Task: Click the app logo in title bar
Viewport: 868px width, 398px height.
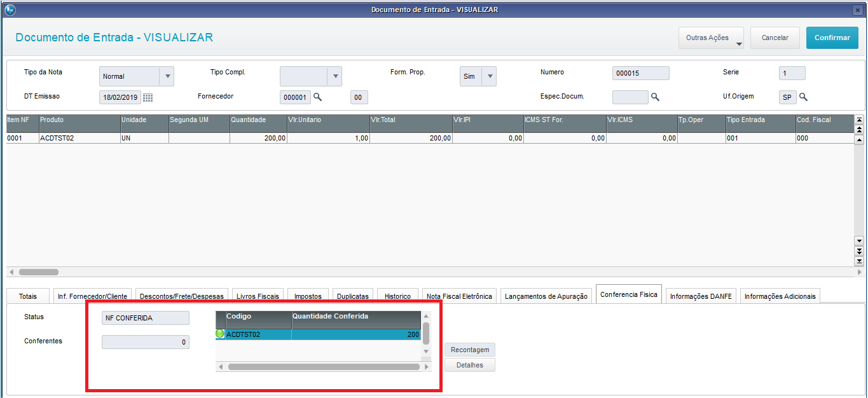Action: coord(9,10)
